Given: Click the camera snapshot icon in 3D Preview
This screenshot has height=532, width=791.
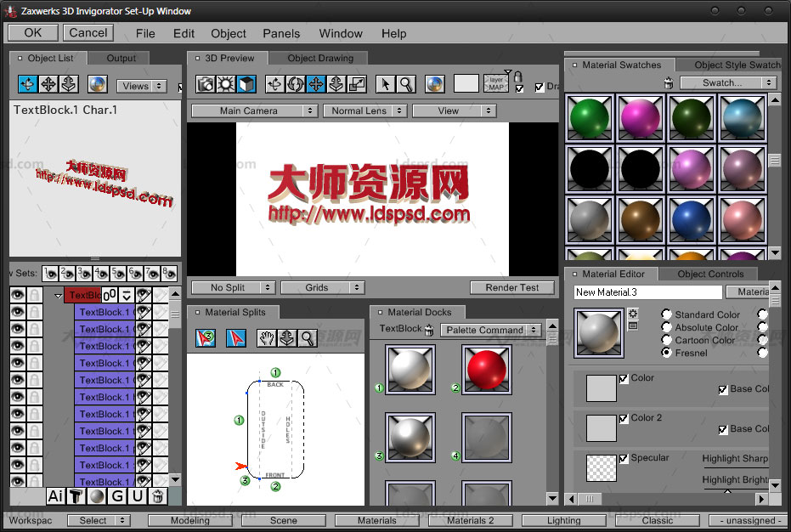Looking at the screenshot, I should click(206, 84).
